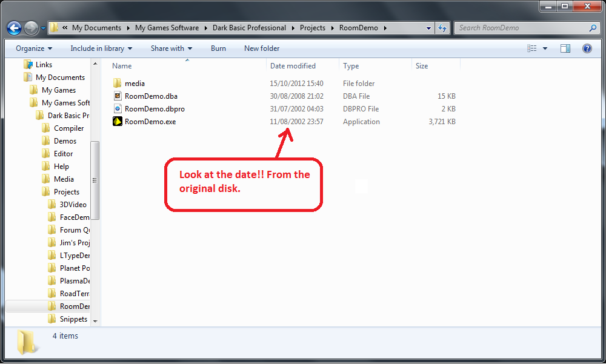Open the view options dropdown arrow

click(545, 48)
